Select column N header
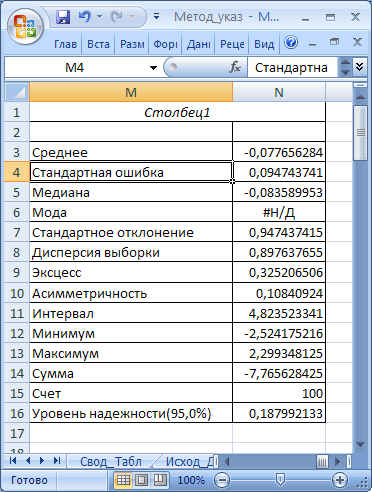The width and height of the screenshot is (372, 492). (x=279, y=92)
